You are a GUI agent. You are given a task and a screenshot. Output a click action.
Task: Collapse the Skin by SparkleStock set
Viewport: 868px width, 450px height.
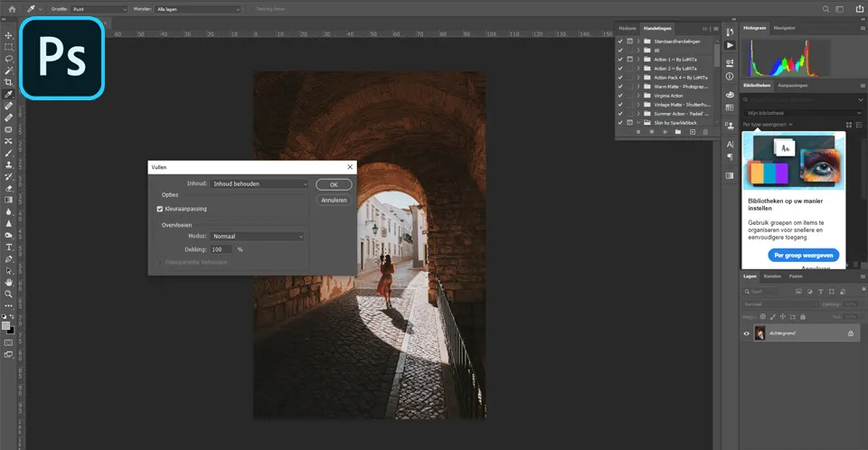click(x=638, y=123)
